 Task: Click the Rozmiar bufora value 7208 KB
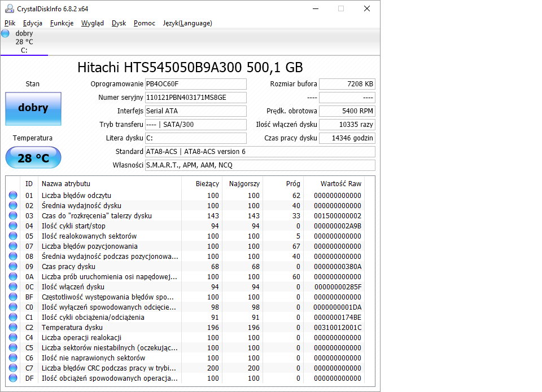tap(347, 84)
